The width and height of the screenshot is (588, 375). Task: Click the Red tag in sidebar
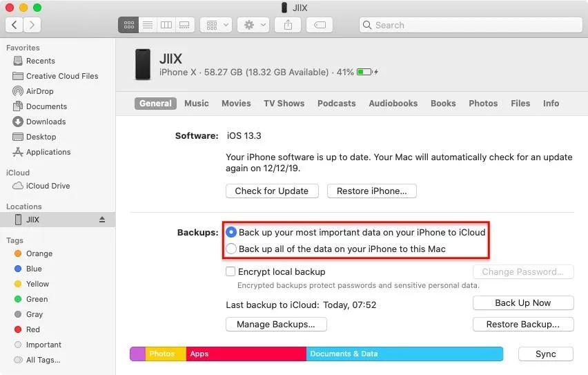tap(33, 329)
